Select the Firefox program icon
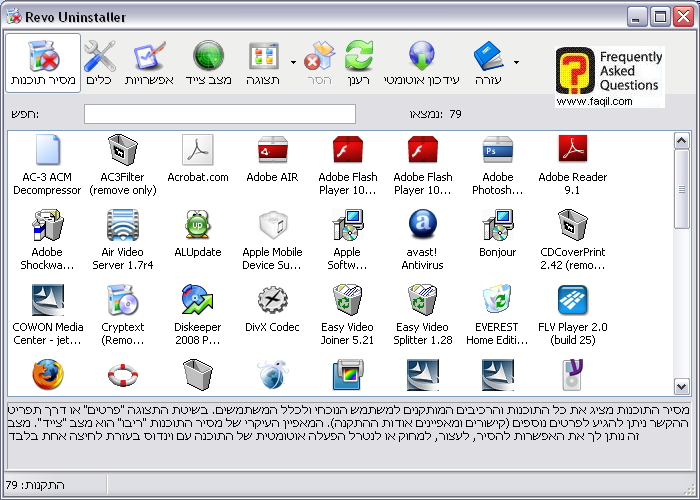The width and height of the screenshot is (700, 500). tap(47, 375)
